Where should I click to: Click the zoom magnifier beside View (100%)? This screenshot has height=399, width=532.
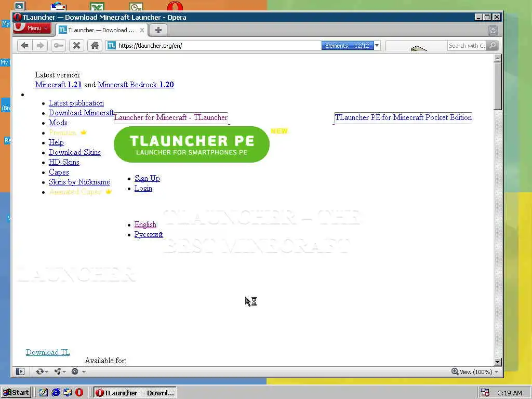coord(455,371)
